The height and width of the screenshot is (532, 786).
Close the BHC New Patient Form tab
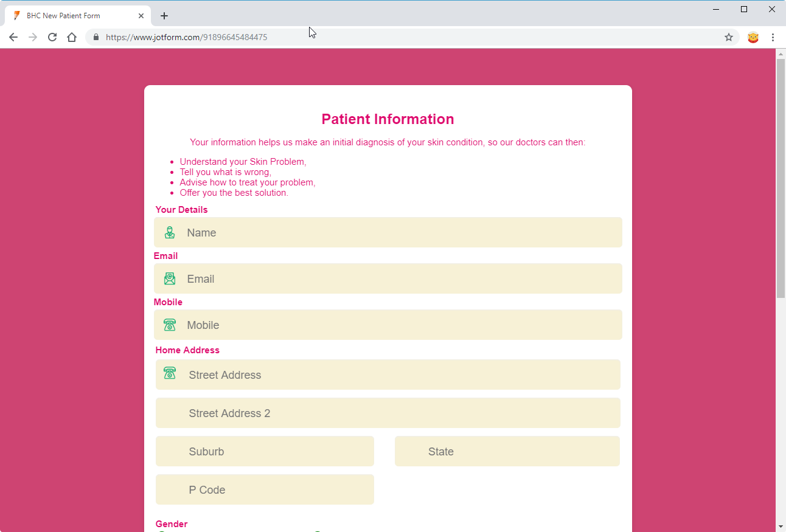click(x=141, y=16)
